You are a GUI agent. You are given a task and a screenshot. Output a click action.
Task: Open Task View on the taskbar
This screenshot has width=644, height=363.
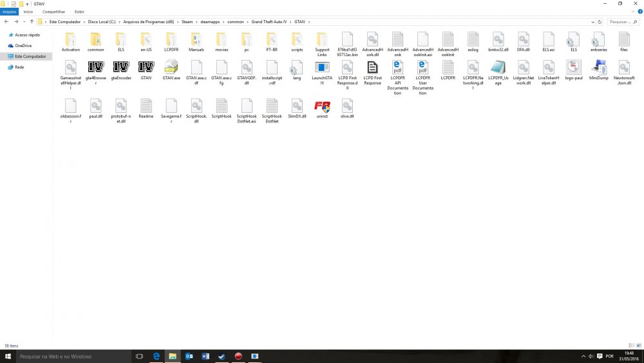point(139,356)
